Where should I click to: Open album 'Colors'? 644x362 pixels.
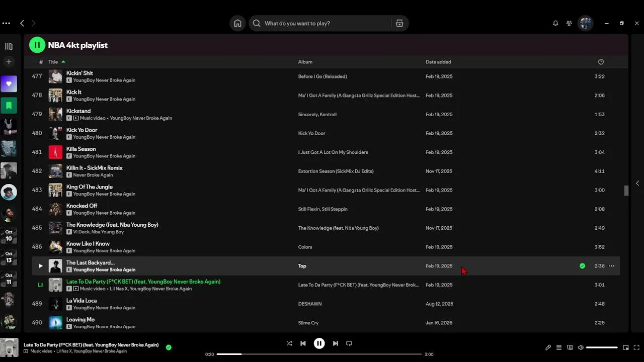pyautogui.click(x=305, y=247)
